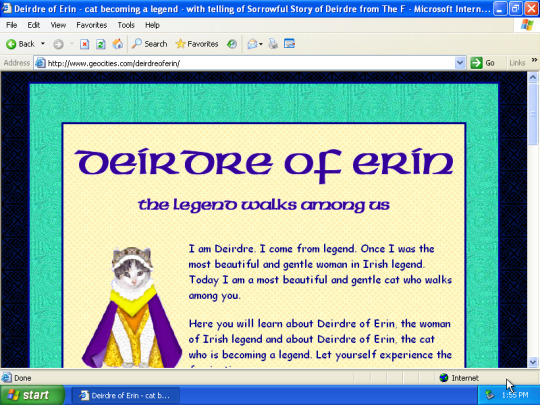Open the File menu
The image size is (540, 405).
pos(11,25)
